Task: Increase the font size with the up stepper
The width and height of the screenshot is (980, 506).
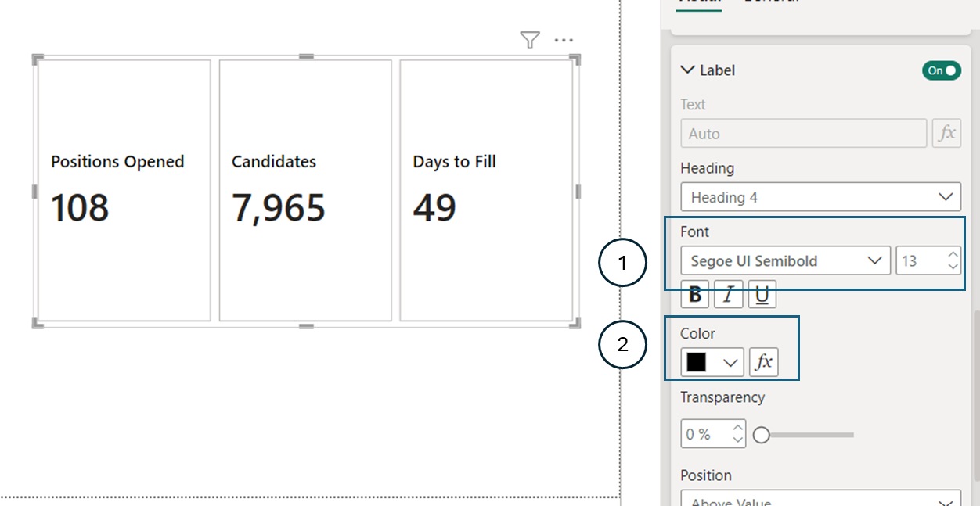Action: coord(952,256)
